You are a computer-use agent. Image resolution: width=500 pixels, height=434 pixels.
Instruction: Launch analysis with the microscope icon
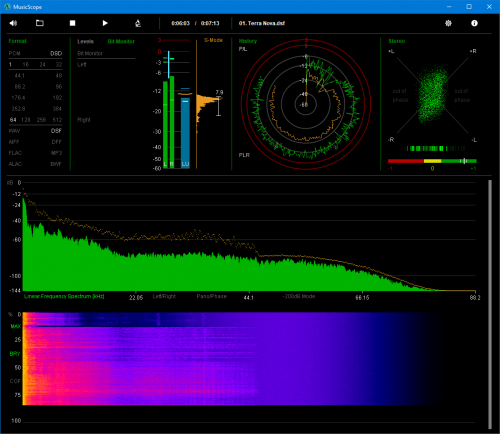[138, 23]
